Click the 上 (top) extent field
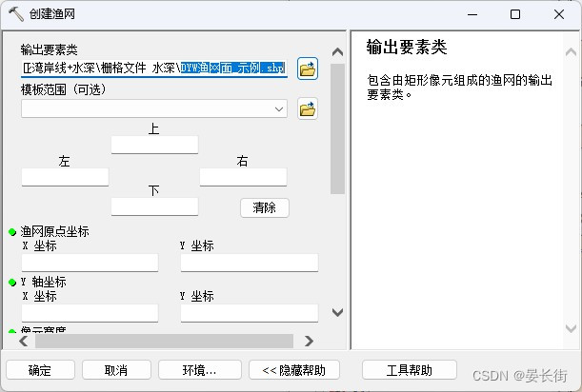This screenshot has width=582, height=392. pyautogui.click(x=154, y=145)
